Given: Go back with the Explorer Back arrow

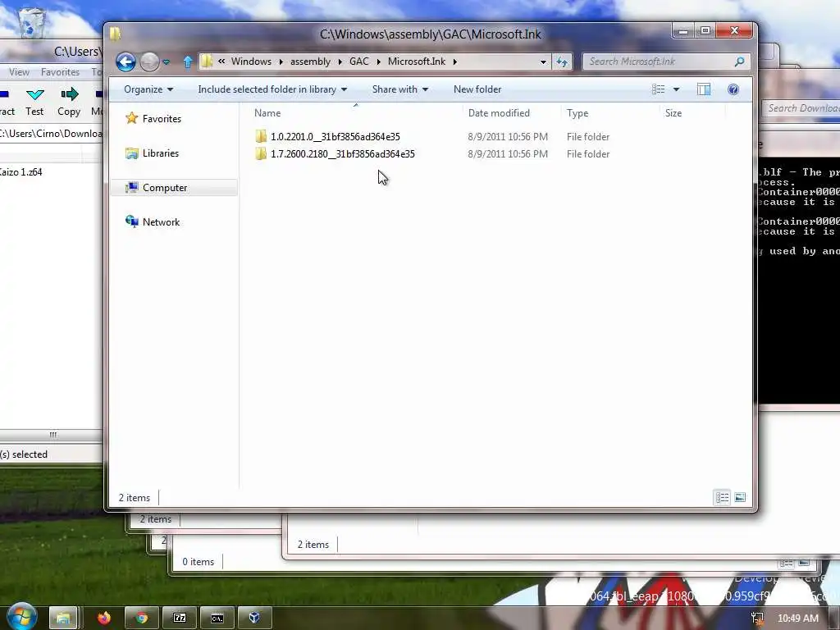Looking at the screenshot, I should point(126,62).
